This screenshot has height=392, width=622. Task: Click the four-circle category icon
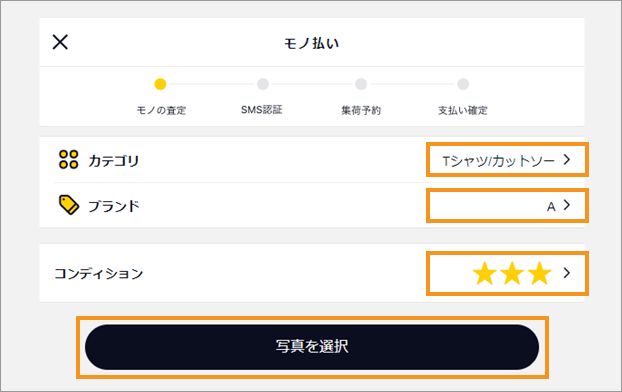pos(68,159)
